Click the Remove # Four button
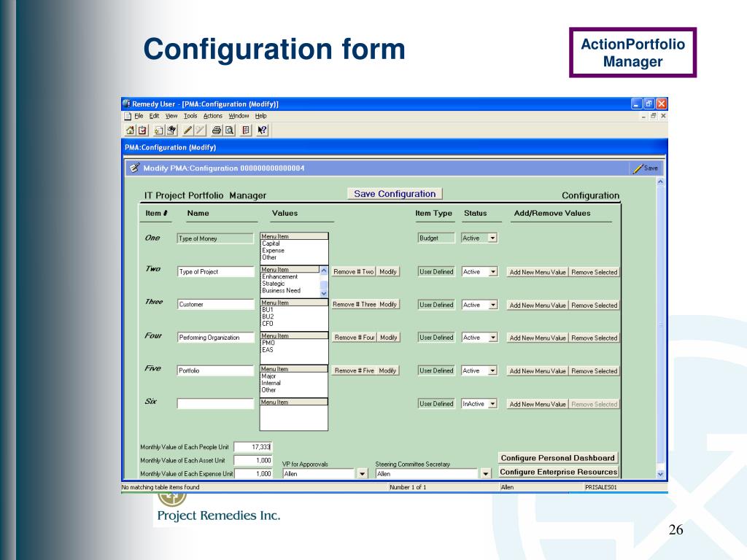Screen dimensions: 747x560 point(355,338)
